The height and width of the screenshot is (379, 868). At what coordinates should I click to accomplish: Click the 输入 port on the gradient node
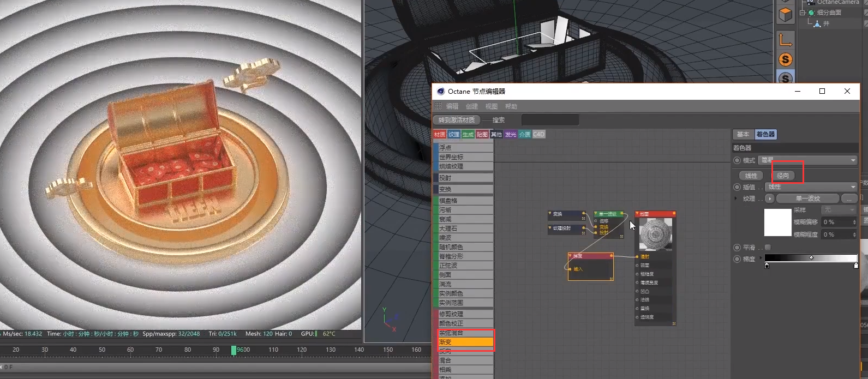(570, 269)
